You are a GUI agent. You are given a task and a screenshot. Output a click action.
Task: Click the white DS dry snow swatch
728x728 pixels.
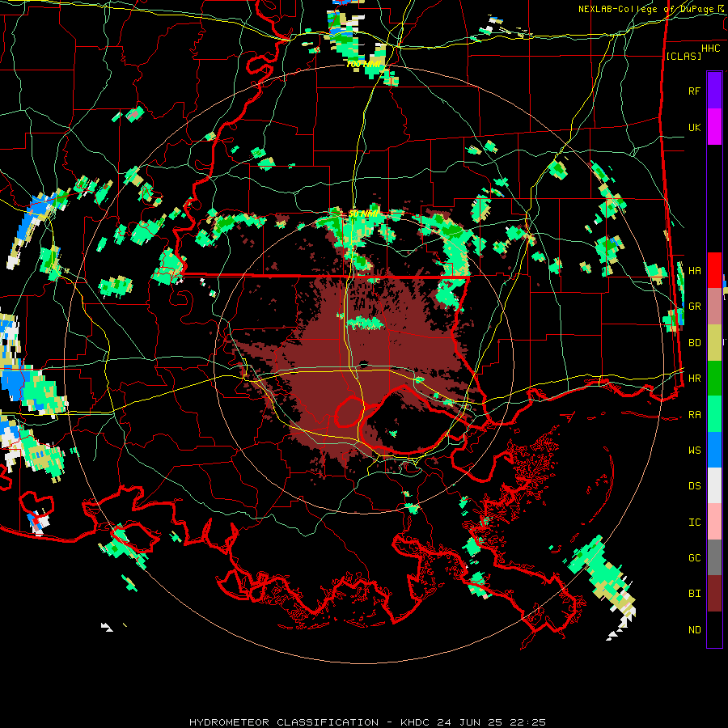click(x=714, y=485)
